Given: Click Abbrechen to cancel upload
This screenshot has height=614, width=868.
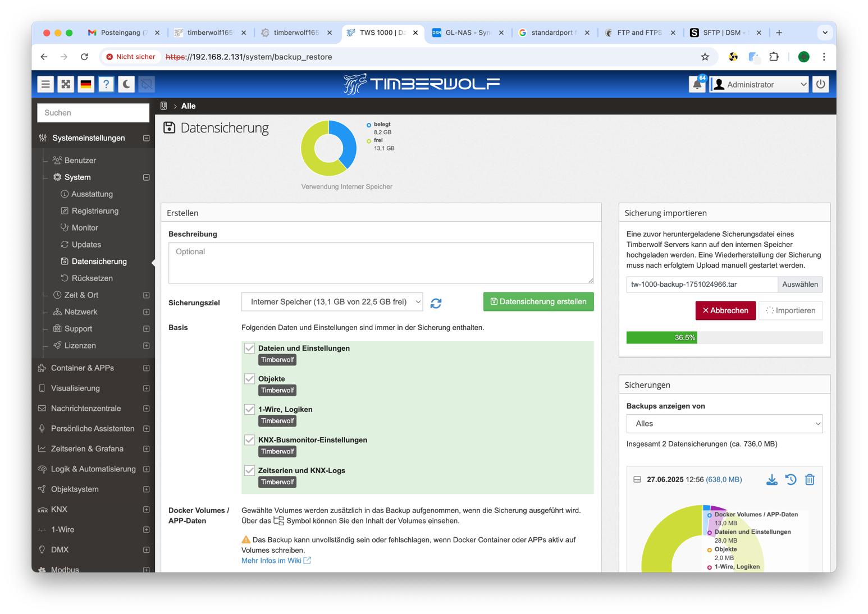Looking at the screenshot, I should click(x=725, y=311).
